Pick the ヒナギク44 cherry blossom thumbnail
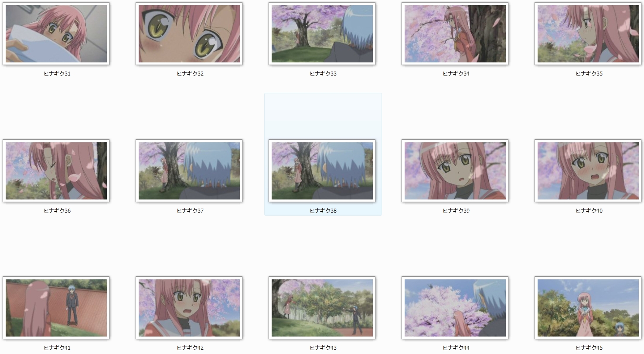The height and width of the screenshot is (354, 644). (x=455, y=308)
